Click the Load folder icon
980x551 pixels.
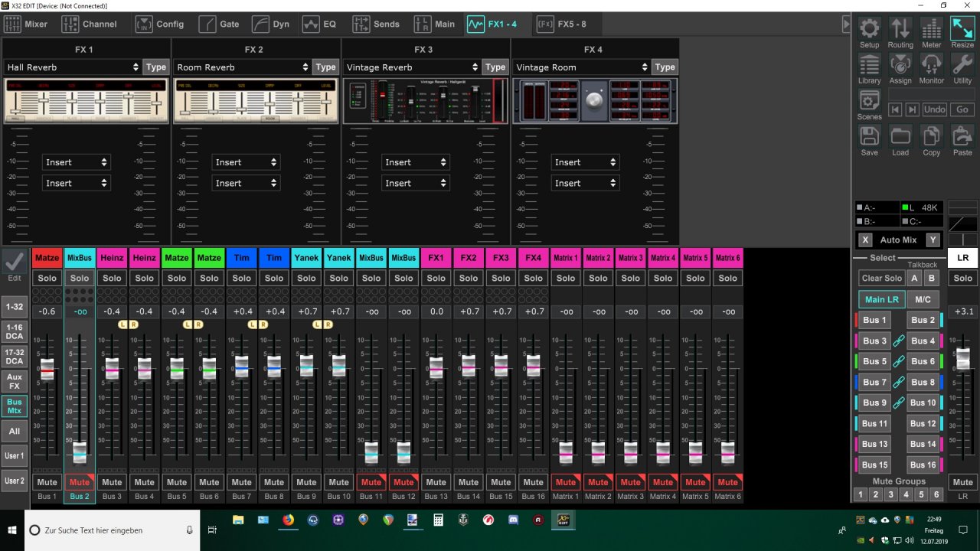(x=900, y=141)
